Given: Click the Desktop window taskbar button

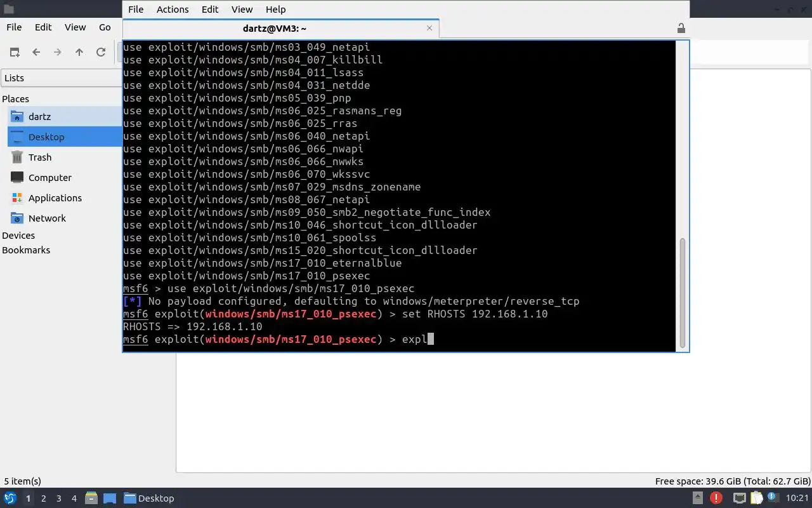Looking at the screenshot, I should coord(149,498).
